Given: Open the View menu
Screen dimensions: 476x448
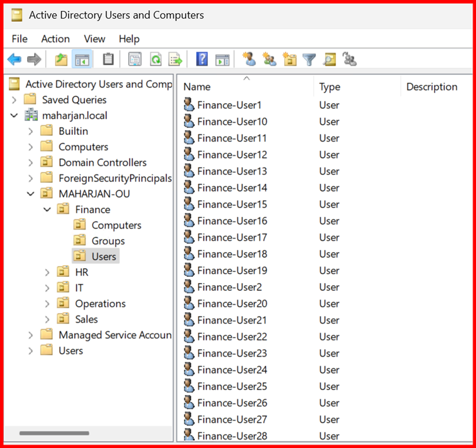Looking at the screenshot, I should tap(94, 39).
